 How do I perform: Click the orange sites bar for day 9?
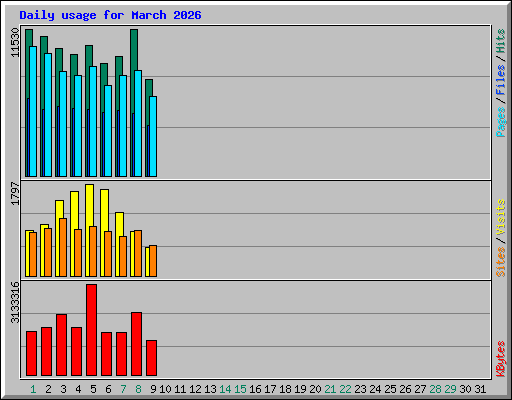[x=153, y=261]
